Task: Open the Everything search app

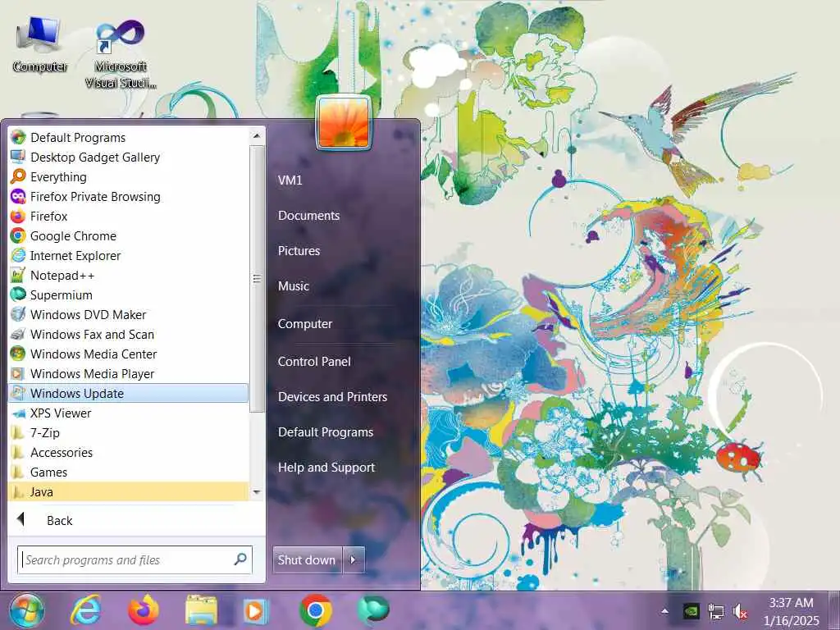Action: [128, 177]
